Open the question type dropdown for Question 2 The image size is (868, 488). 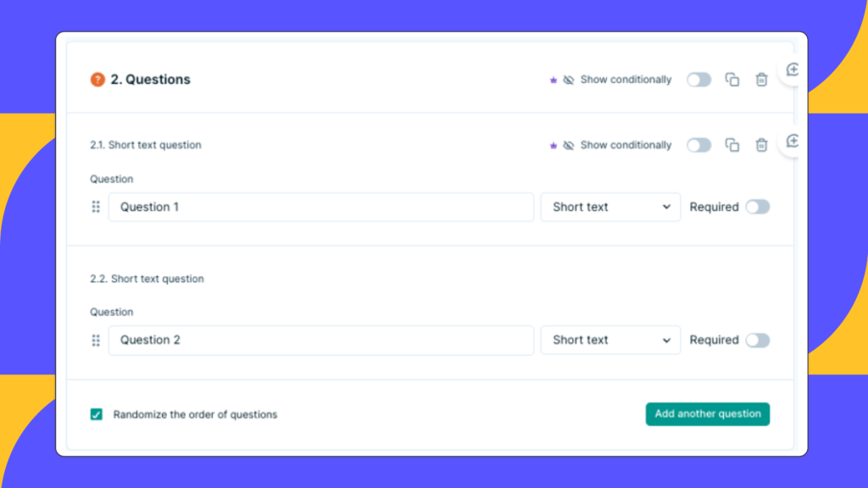tap(609, 340)
